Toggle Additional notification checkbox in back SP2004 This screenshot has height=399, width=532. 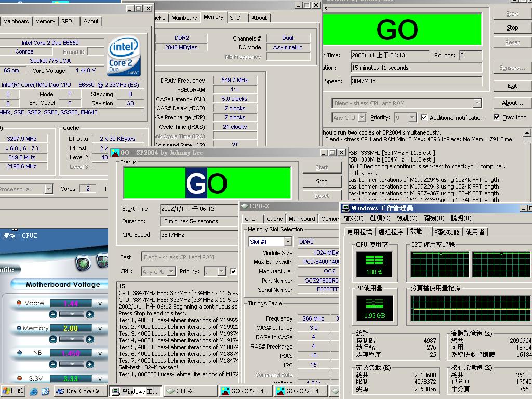pos(424,117)
